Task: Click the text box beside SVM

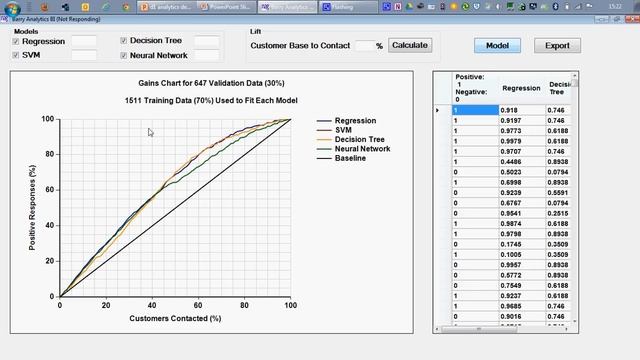Action: pyautogui.click(x=84, y=55)
